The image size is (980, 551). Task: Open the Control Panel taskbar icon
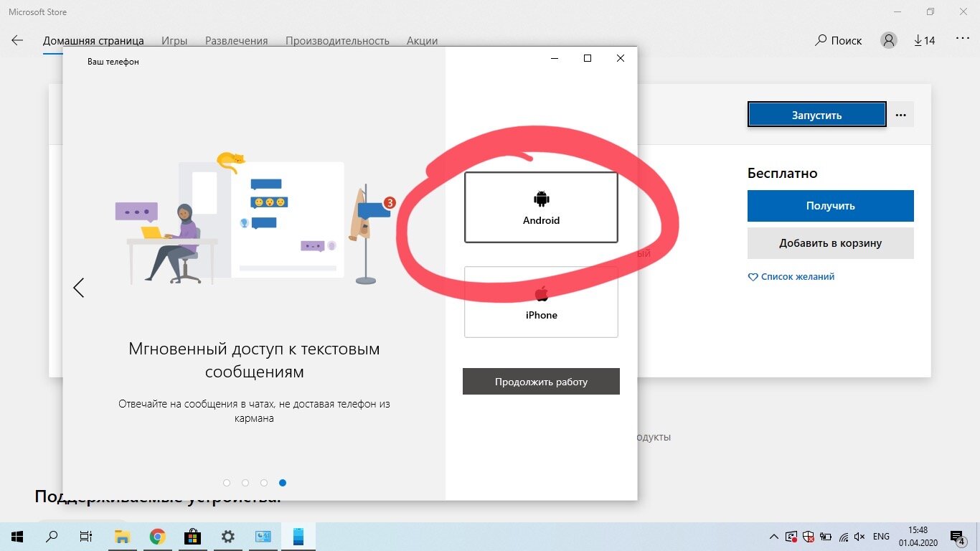263,537
